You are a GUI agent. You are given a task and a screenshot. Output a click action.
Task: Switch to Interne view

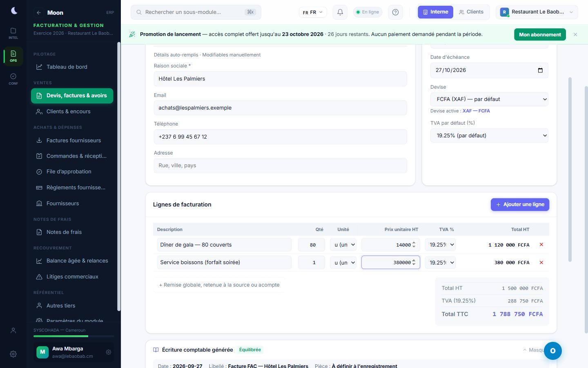(x=436, y=12)
